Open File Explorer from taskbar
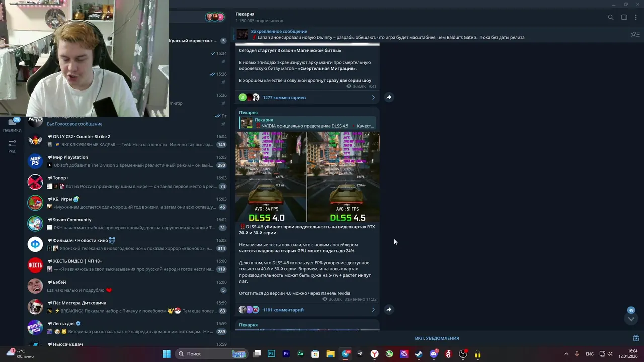 (330, 354)
